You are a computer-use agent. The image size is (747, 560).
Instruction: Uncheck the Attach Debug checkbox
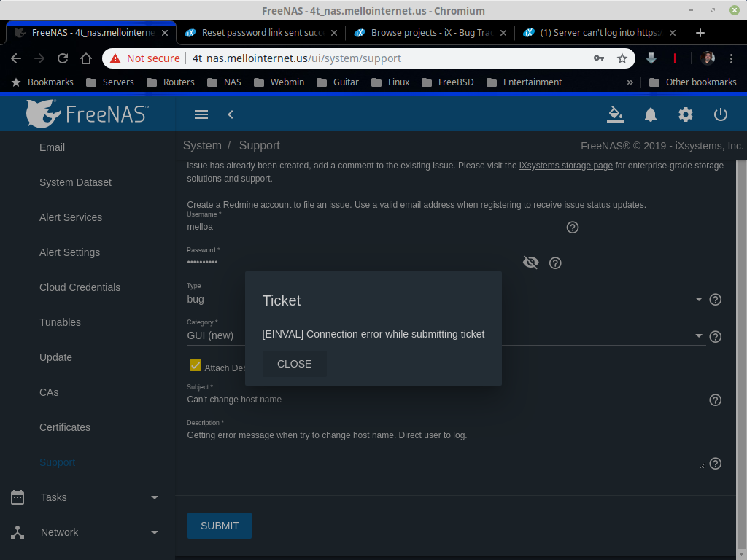(196, 365)
